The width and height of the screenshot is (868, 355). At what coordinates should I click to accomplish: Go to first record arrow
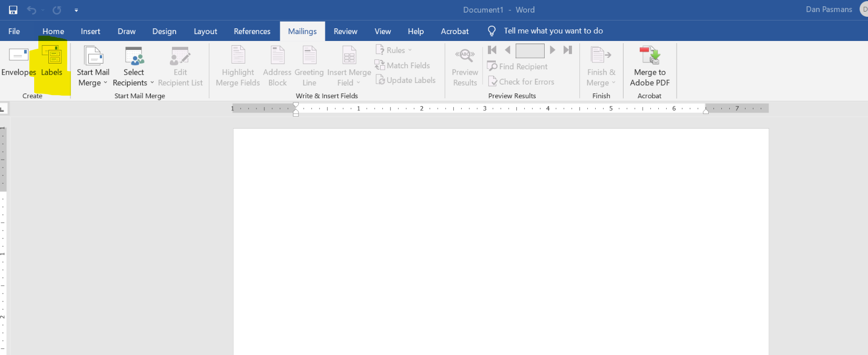(x=492, y=50)
